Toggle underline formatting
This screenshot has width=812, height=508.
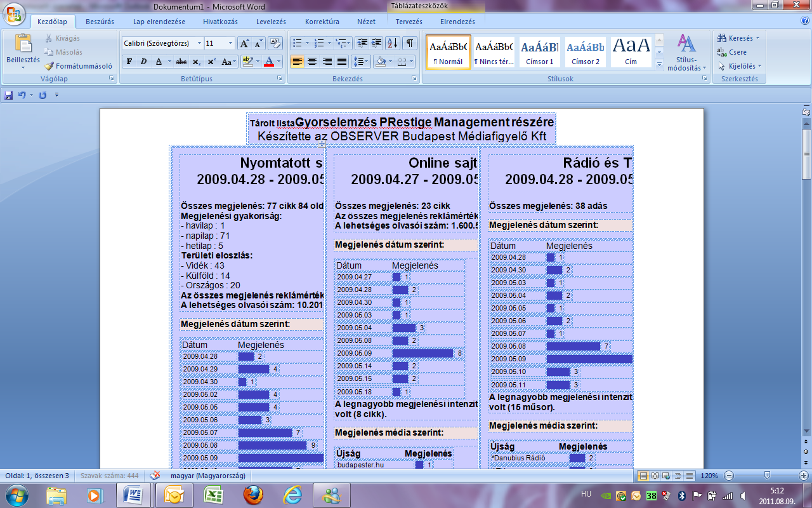click(x=159, y=62)
